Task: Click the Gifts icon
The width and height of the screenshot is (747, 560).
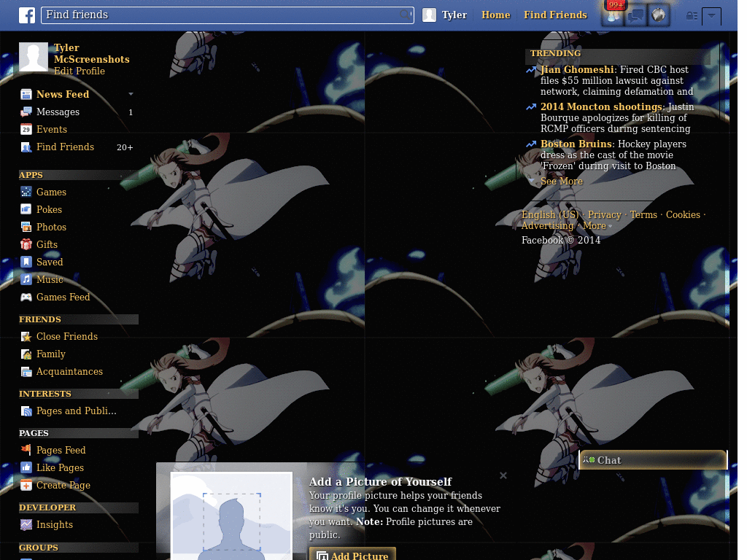Action: pyautogui.click(x=26, y=244)
